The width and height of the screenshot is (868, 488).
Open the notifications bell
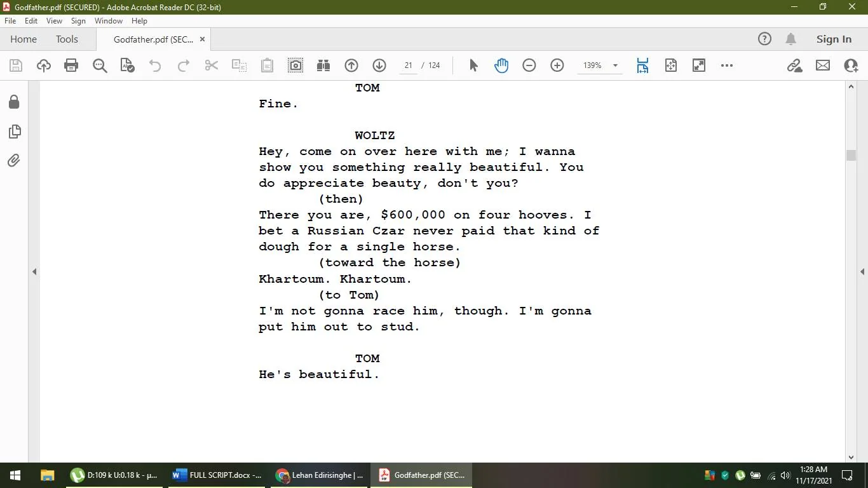coord(791,39)
